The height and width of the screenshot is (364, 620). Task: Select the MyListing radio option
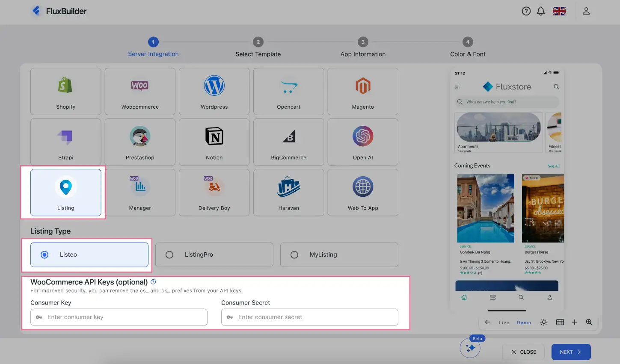click(x=294, y=255)
